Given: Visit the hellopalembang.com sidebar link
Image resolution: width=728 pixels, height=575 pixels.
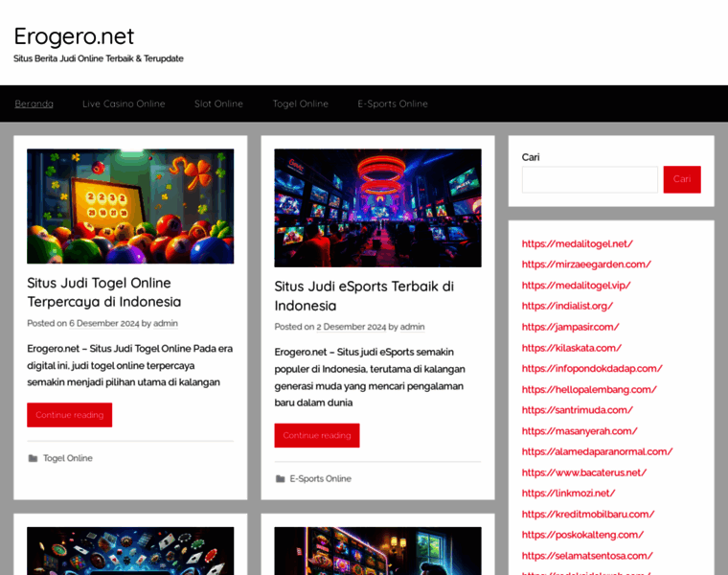Looking at the screenshot, I should (589, 390).
